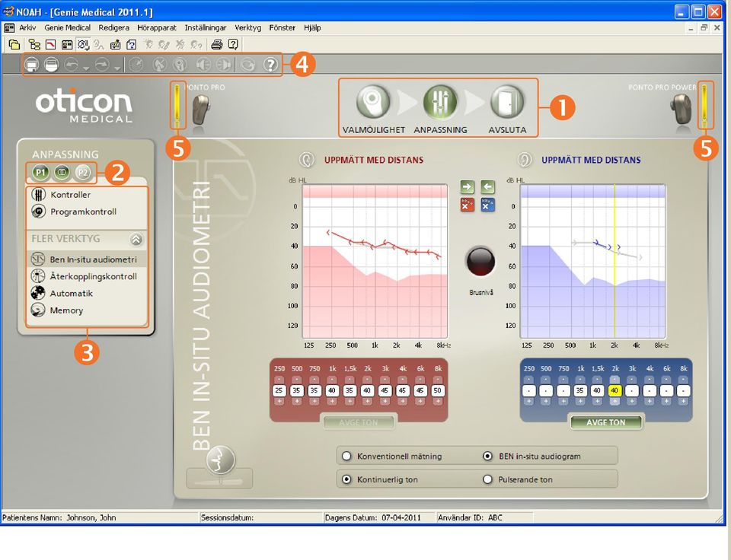
Task: Select program P1
Action: (40, 173)
